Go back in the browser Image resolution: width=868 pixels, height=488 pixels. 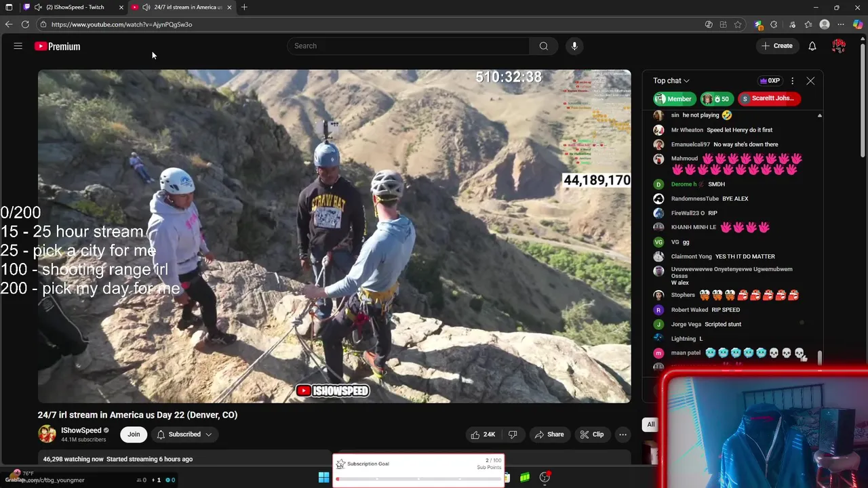click(9, 24)
